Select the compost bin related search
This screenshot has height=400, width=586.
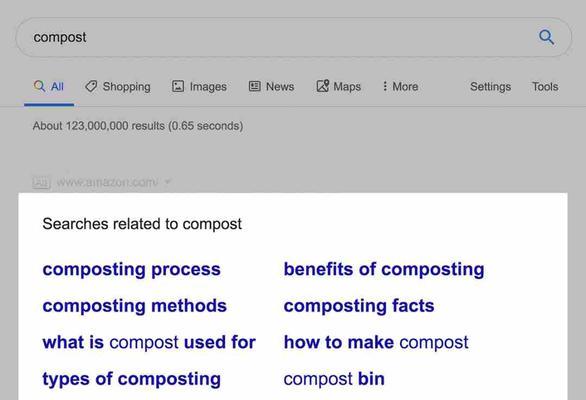tap(334, 379)
